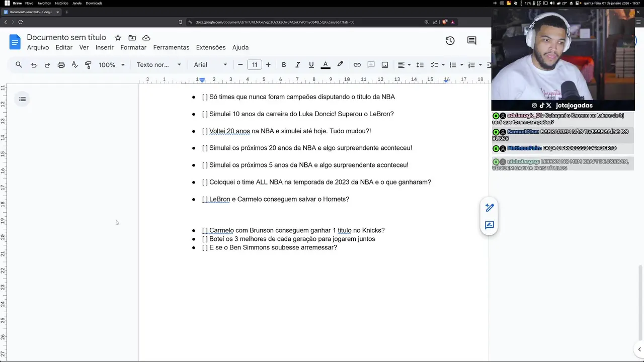
Task: Toggle underline formatting
Action: (x=311, y=65)
